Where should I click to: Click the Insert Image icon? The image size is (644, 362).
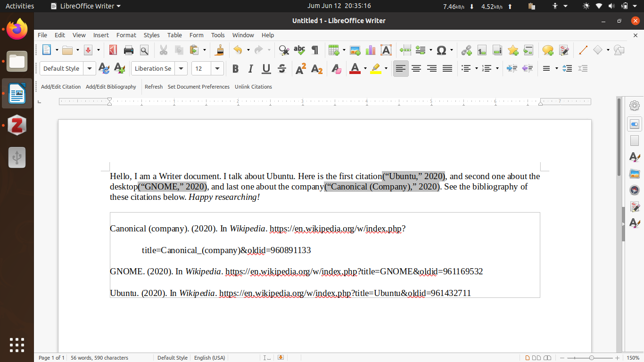pos(355,50)
